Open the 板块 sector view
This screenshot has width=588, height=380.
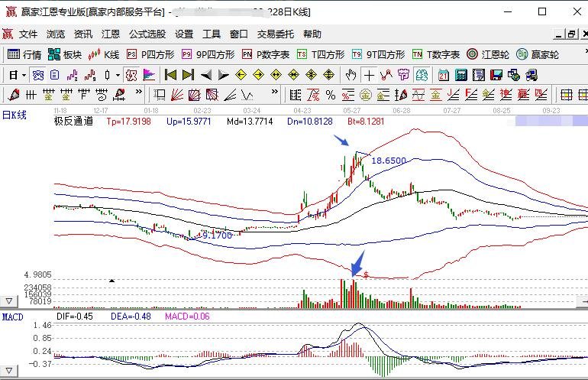(65, 55)
